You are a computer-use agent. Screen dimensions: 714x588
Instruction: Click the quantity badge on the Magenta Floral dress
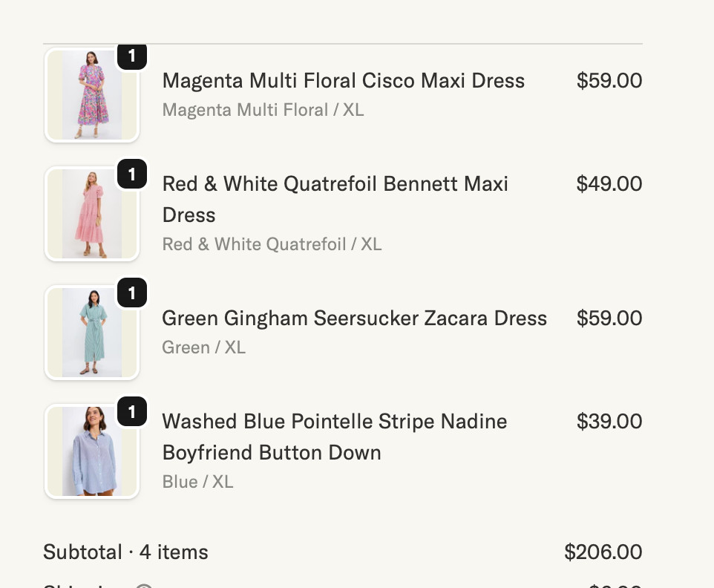pyautogui.click(x=132, y=56)
